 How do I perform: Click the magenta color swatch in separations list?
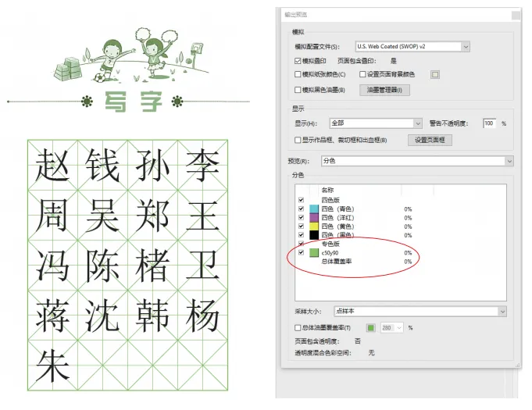(314, 217)
